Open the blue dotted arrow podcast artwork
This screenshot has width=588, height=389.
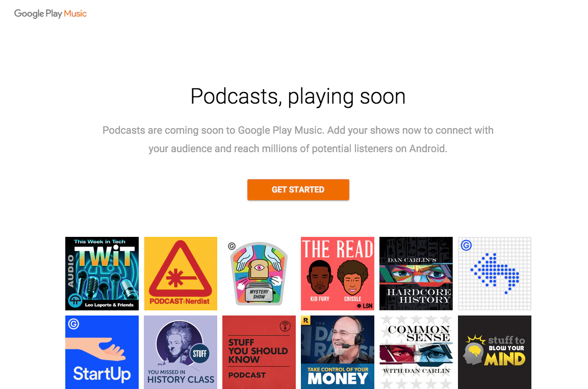[495, 273]
